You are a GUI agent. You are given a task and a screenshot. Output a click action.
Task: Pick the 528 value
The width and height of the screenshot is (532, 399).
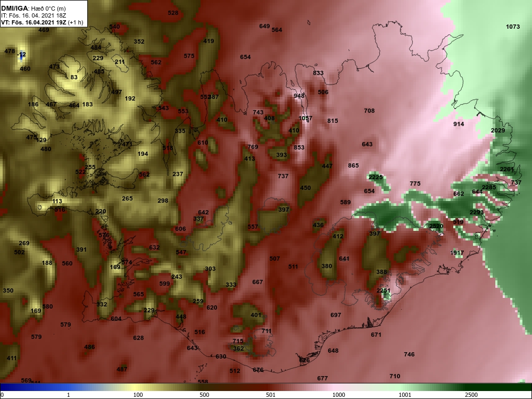(x=173, y=13)
